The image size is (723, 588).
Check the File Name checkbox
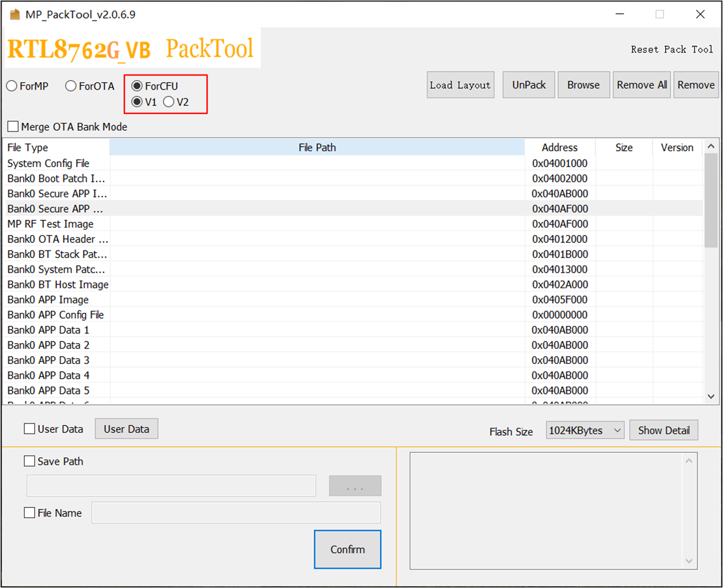[30, 513]
